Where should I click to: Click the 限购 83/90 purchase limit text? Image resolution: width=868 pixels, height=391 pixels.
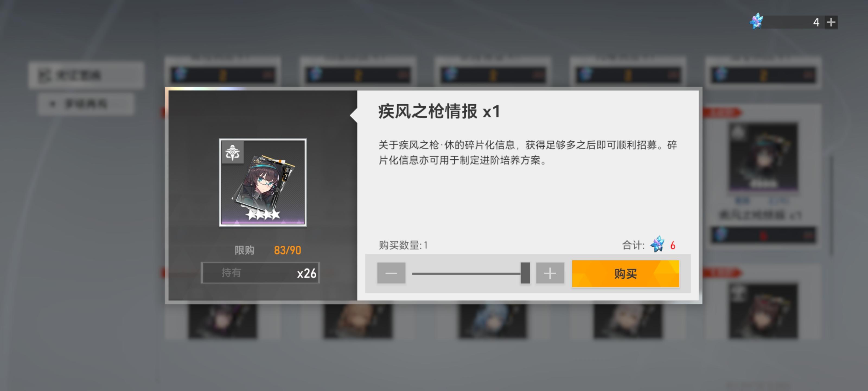pos(268,250)
